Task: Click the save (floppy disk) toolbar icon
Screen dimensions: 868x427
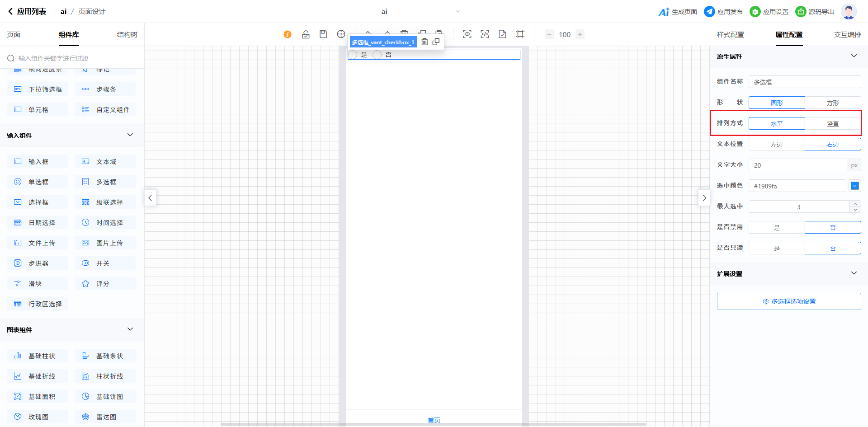Action: click(323, 34)
